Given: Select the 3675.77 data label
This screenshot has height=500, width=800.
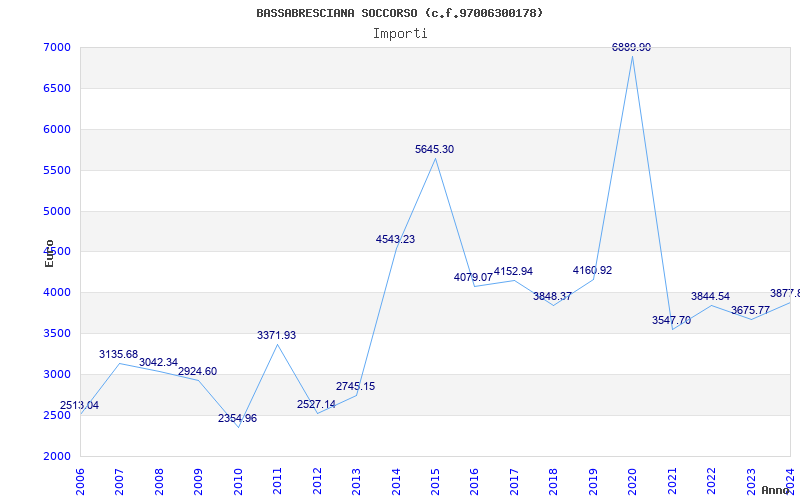Looking at the screenshot, I should [751, 310].
